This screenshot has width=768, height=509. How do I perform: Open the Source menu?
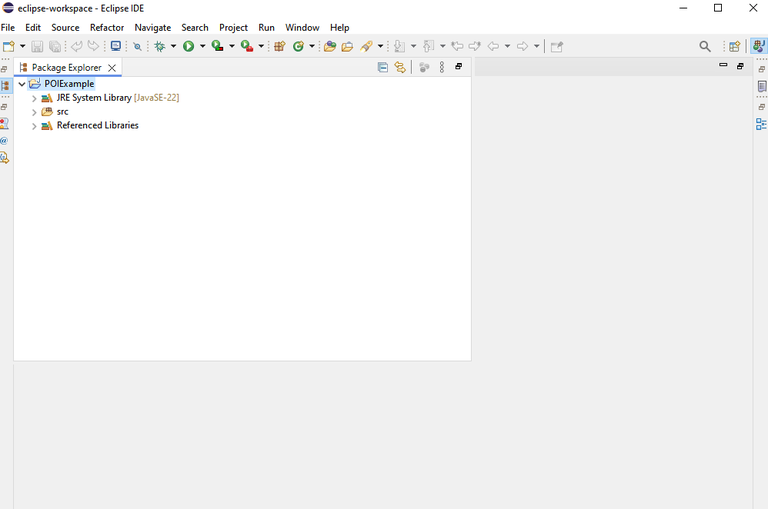pos(65,27)
